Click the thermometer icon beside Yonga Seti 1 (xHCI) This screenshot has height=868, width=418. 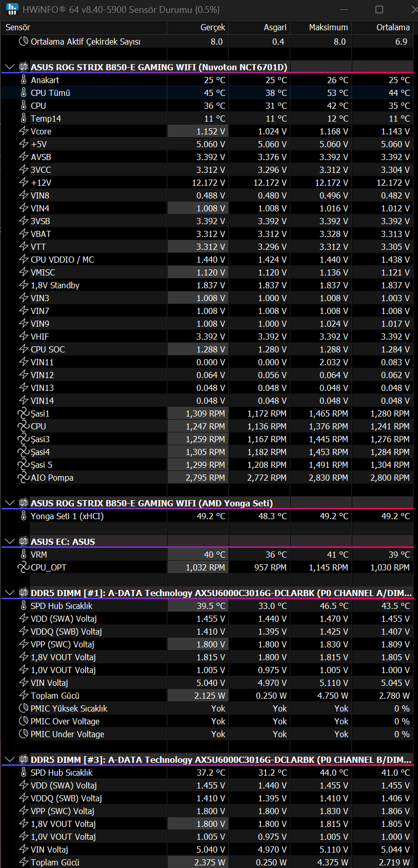24,516
